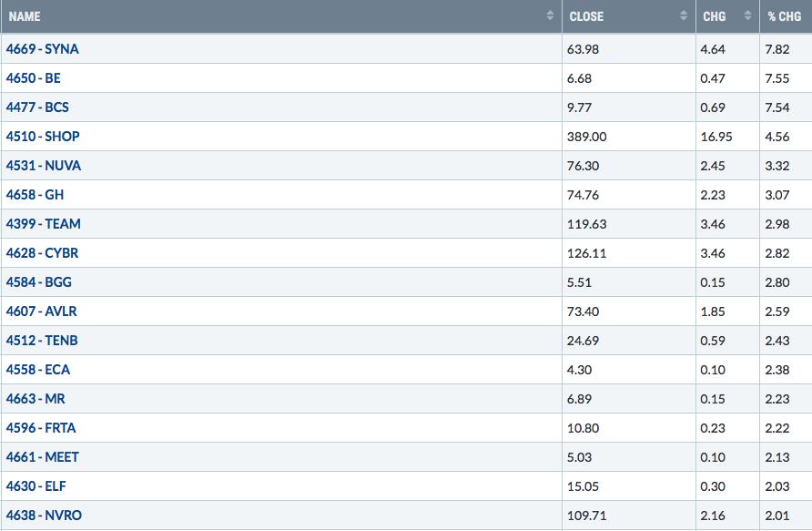Open the 4669 - SYNA link
This screenshot has width=812, height=531.
(x=43, y=49)
